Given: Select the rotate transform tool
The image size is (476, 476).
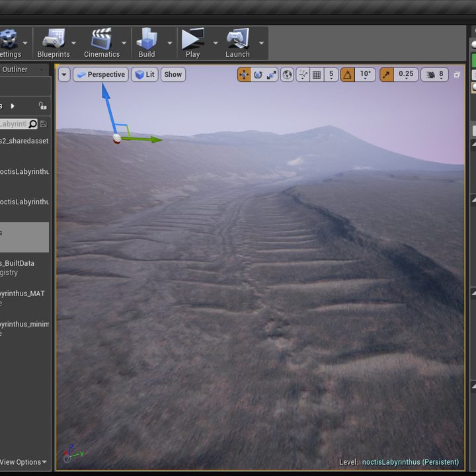Looking at the screenshot, I should 258,75.
